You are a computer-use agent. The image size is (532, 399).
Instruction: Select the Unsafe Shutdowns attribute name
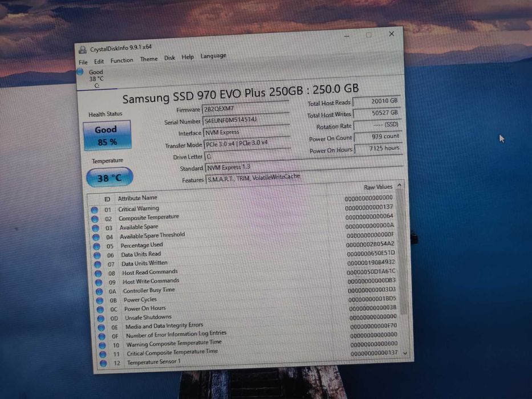click(148, 317)
